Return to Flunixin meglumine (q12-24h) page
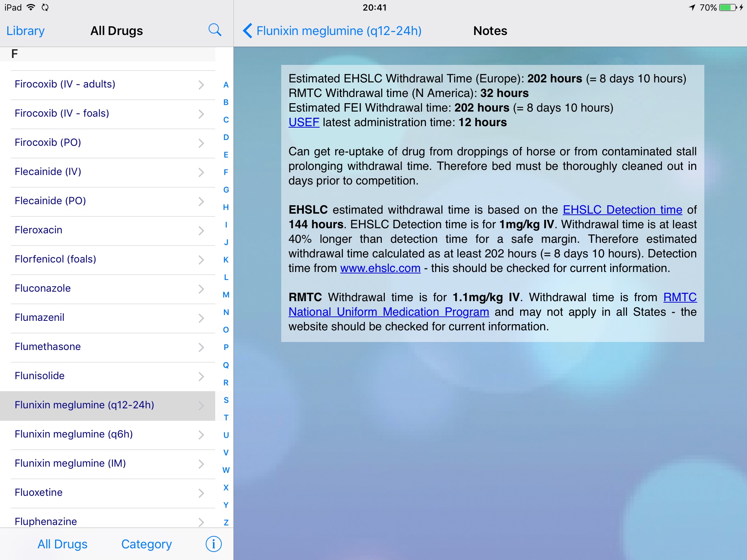 332,31
